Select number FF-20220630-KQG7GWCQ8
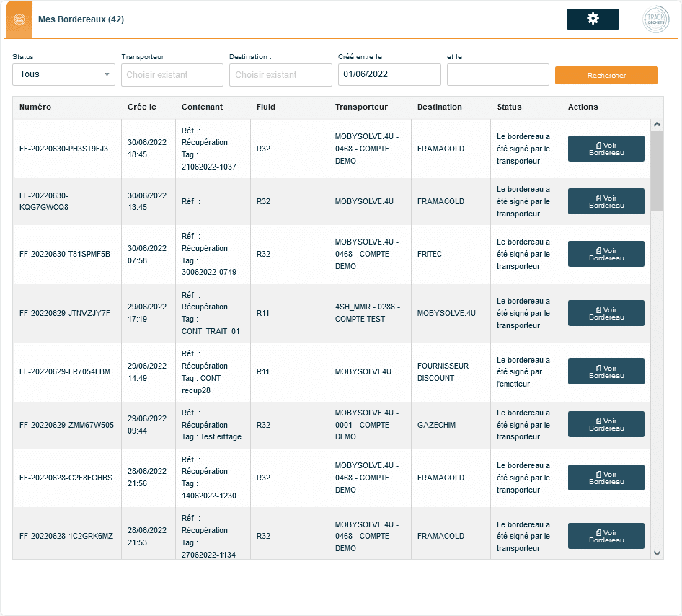Image resolution: width=682 pixels, height=616 pixels. [x=44, y=201]
